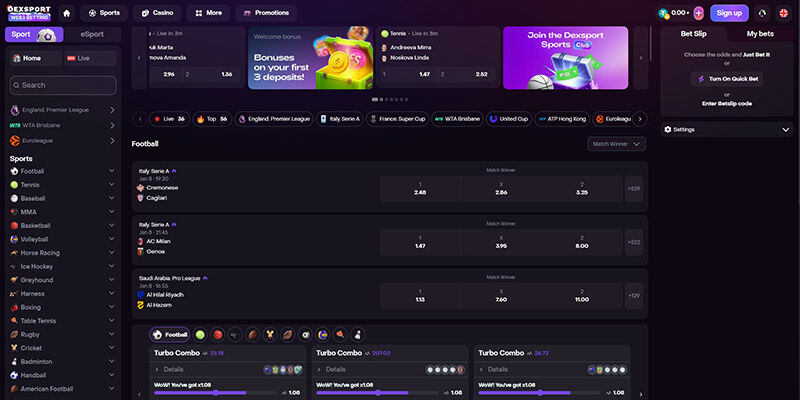Select Italy Serie A chip
Screen dimensions: 800x400
[x=339, y=119]
